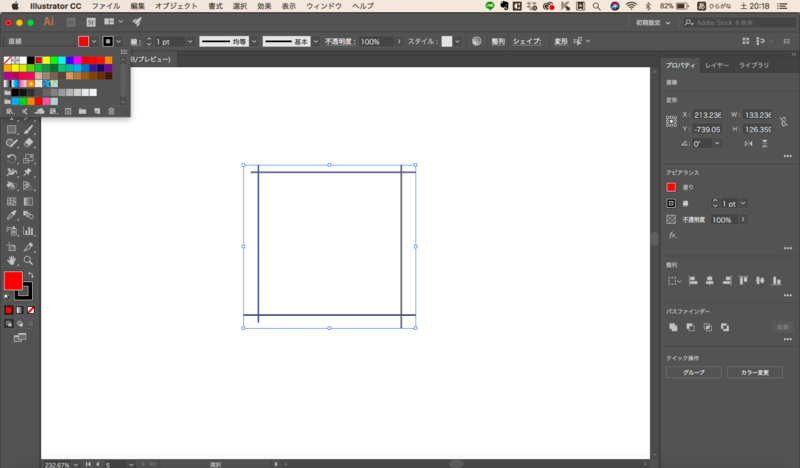The height and width of the screenshot is (468, 800).
Task: Open the オブジェクト menu
Action: [176, 6]
